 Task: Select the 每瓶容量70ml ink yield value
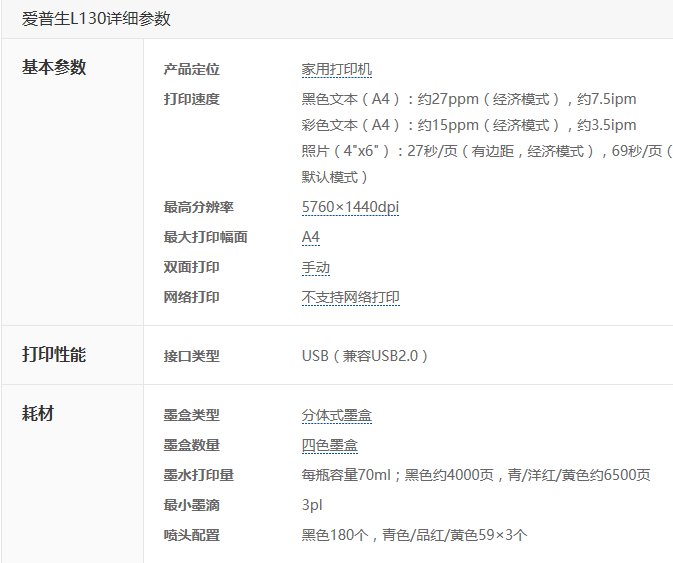(x=476, y=475)
